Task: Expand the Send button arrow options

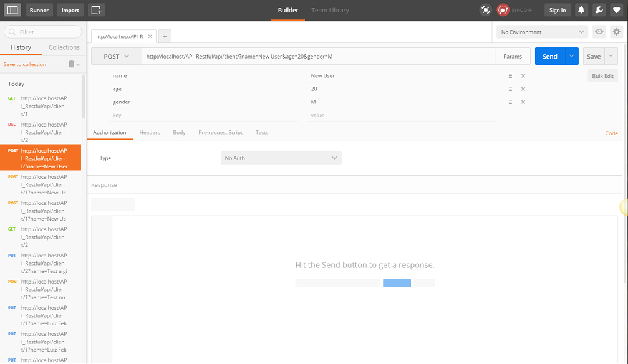Action: 571,56
